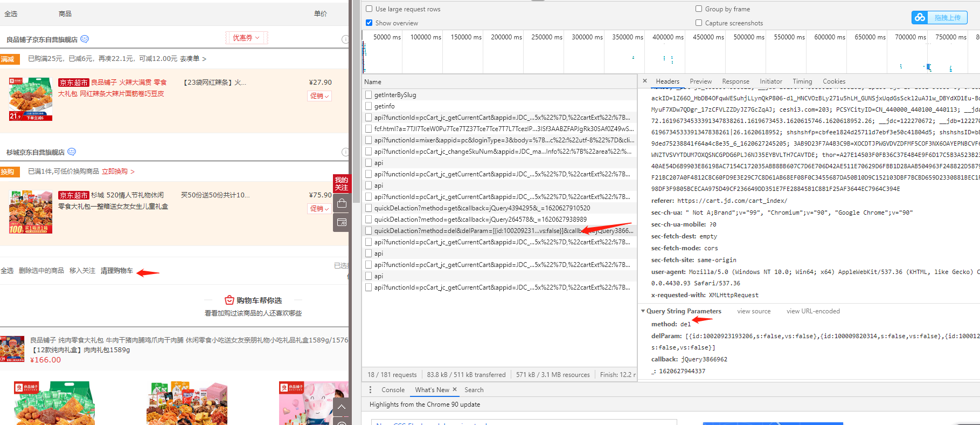The height and width of the screenshot is (425, 980).
Task: Switch to the Initiator tab
Action: coord(771,81)
